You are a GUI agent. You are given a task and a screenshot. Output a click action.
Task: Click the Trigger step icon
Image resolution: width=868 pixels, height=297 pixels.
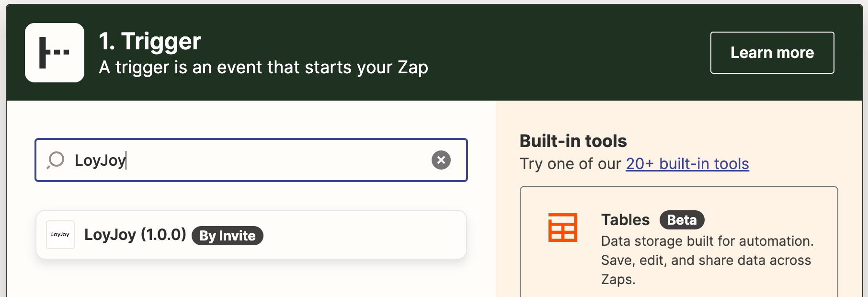(55, 53)
